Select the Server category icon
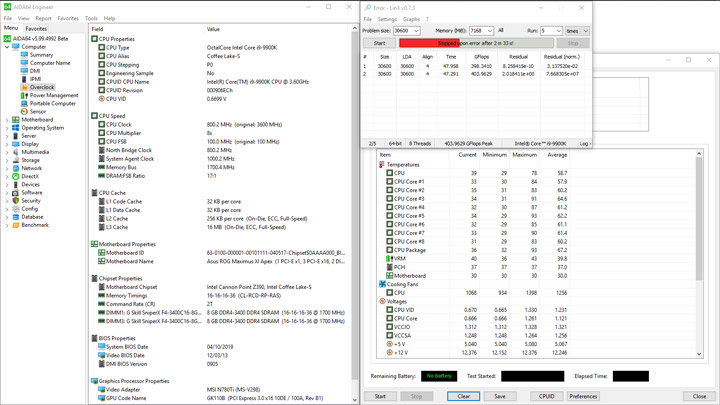Image resolution: width=720 pixels, height=405 pixels. pos(16,136)
